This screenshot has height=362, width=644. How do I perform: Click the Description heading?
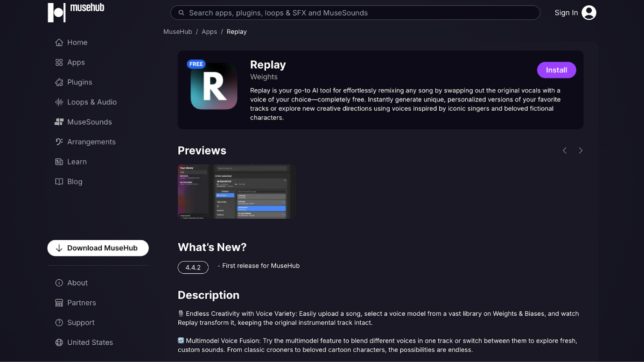[x=209, y=295]
